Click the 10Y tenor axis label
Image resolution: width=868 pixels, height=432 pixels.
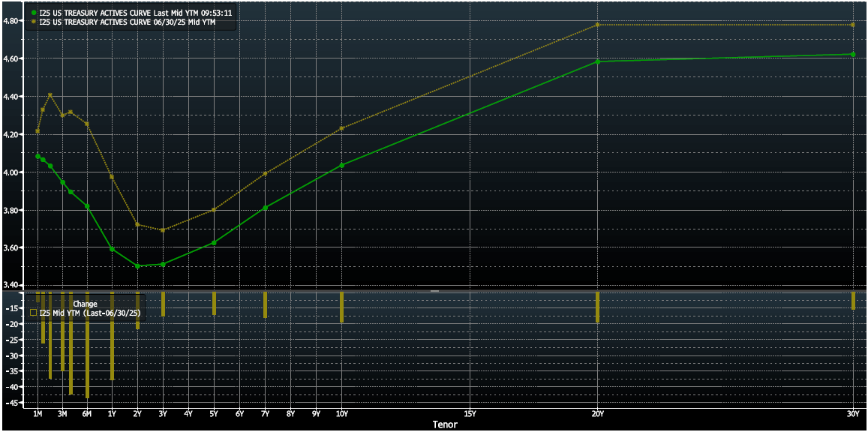pos(341,413)
